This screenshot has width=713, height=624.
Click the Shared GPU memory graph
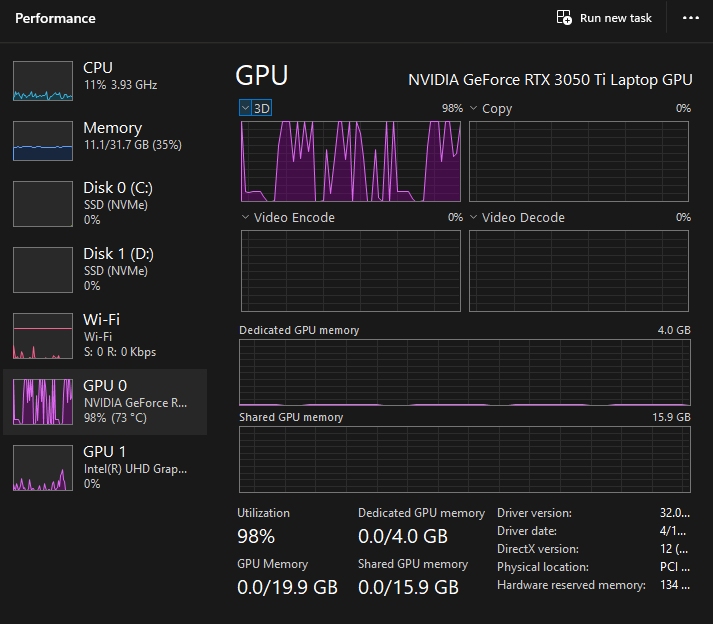point(464,459)
